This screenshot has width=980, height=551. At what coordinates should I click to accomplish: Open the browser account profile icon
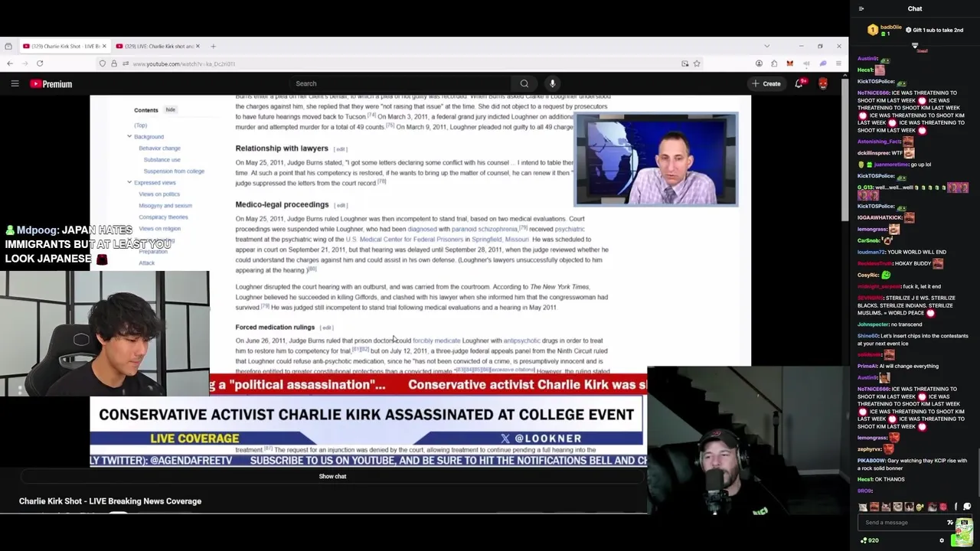pyautogui.click(x=759, y=64)
